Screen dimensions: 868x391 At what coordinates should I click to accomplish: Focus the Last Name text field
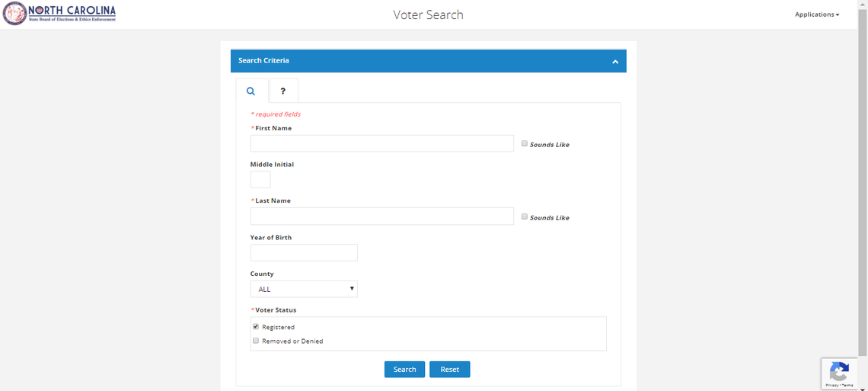pos(381,216)
